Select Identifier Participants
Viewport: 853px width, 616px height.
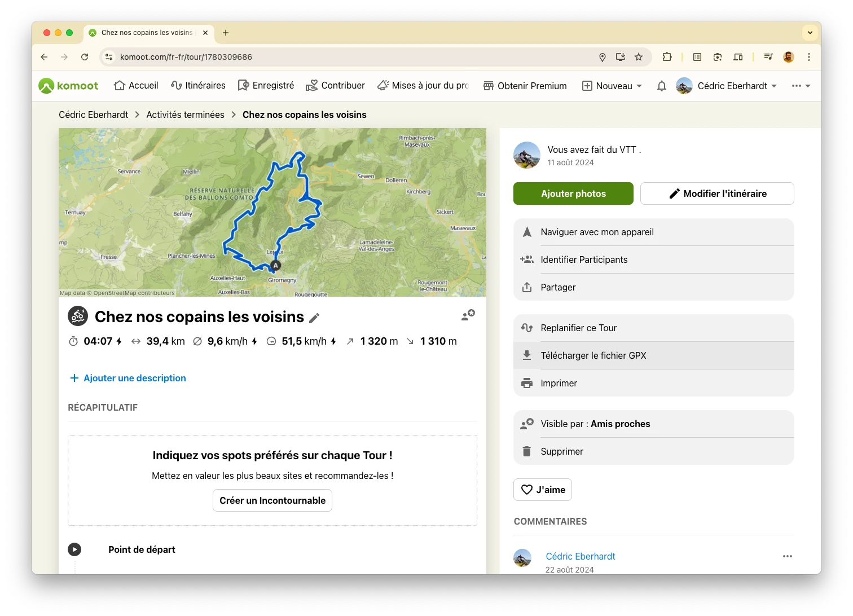pos(654,259)
